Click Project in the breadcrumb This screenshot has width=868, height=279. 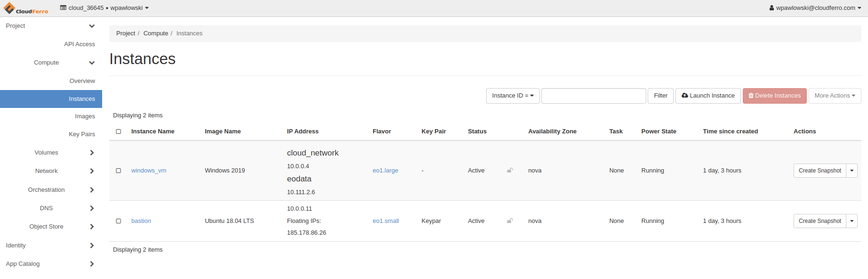(x=126, y=33)
